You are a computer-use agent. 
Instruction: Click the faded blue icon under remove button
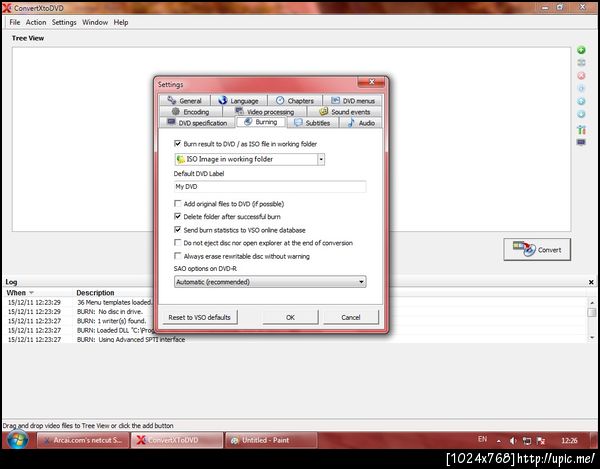point(581,88)
